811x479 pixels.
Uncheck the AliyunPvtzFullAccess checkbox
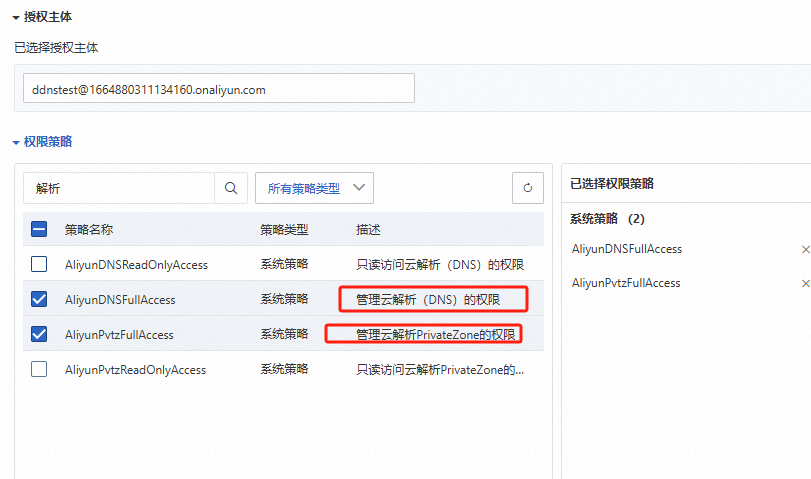coord(39,334)
